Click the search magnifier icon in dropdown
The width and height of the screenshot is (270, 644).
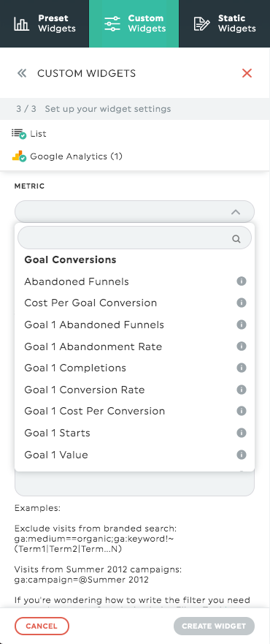pos(236,238)
